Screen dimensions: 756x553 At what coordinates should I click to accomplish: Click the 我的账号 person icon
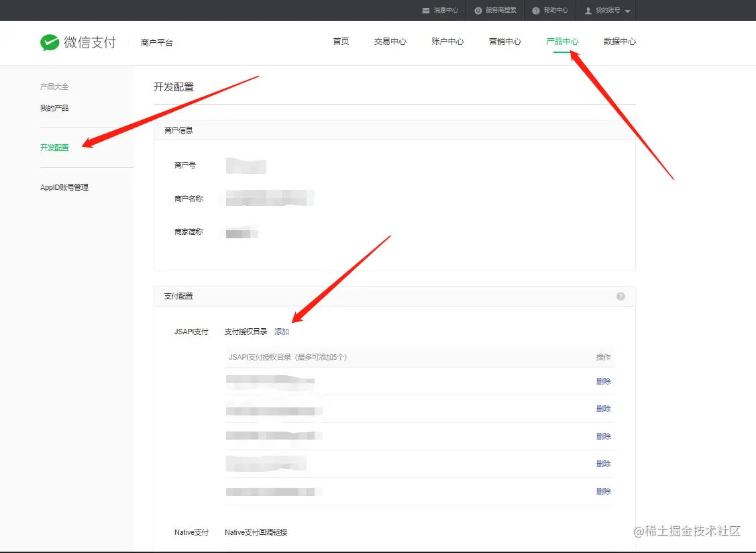point(587,10)
